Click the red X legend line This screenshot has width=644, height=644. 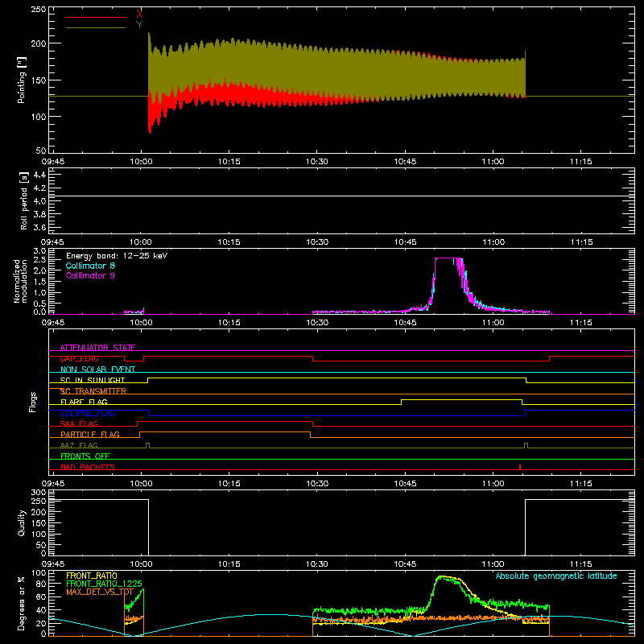(96, 17)
